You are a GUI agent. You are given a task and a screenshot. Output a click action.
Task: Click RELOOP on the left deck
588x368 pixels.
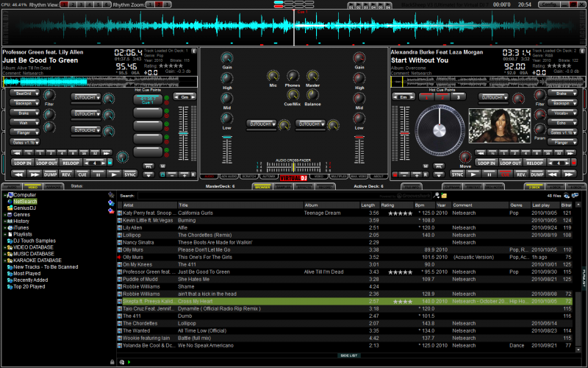[71, 163]
